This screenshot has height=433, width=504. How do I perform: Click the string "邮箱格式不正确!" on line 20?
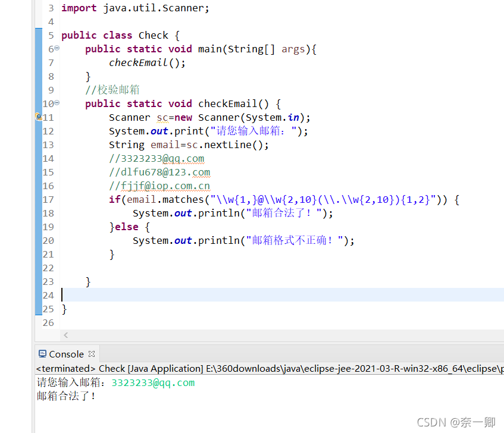pyautogui.click(x=295, y=241)
